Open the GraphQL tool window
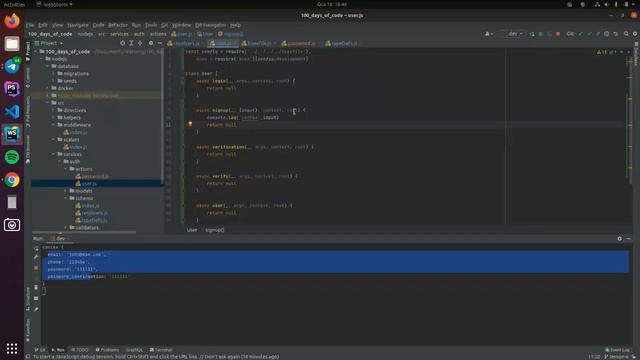The height and width of the screenshot is (360, 640). click(x=134, y=350)
